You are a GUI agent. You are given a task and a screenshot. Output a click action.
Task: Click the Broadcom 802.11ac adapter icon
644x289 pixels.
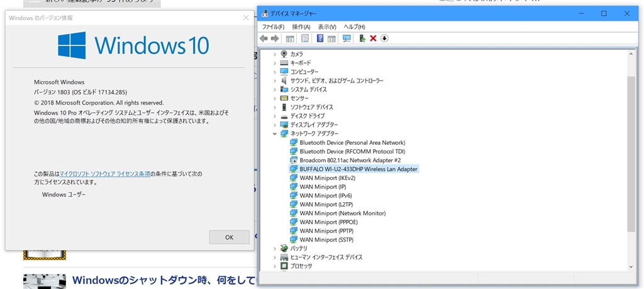click(x=294, y=160)
